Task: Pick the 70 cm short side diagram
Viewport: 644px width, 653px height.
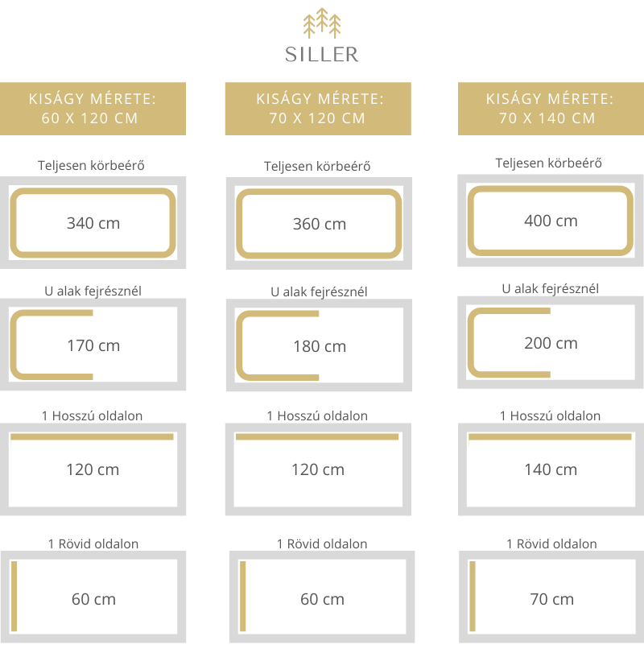Action: click(551, 597)
